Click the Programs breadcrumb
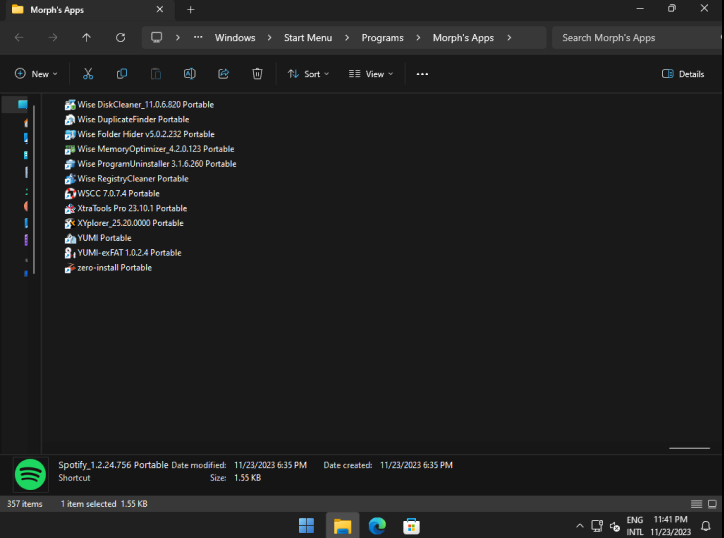The height and width of the screenshot is (538, 724). (382, 37)
